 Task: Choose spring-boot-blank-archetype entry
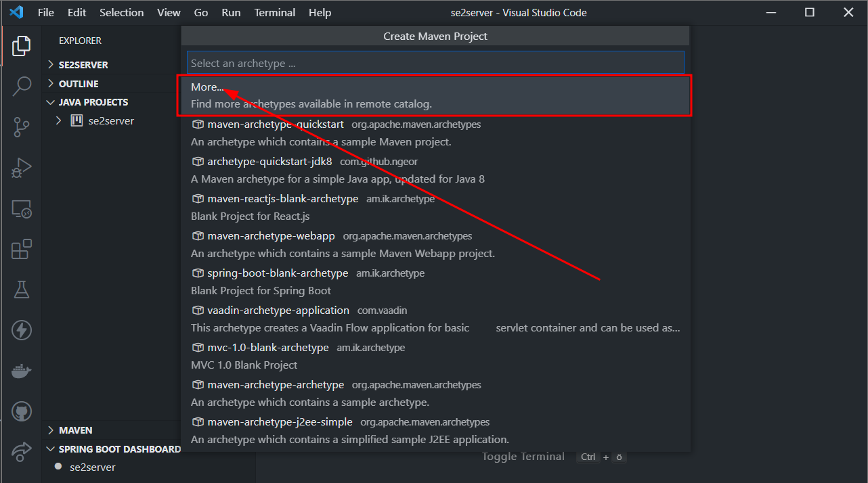click(435, 282)
